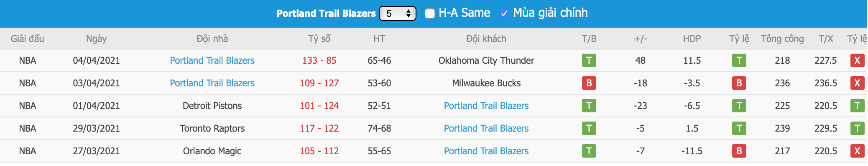Uncheck the Mùa giải chính checkbox
868x166 pixels.
(x=504, y=13)
